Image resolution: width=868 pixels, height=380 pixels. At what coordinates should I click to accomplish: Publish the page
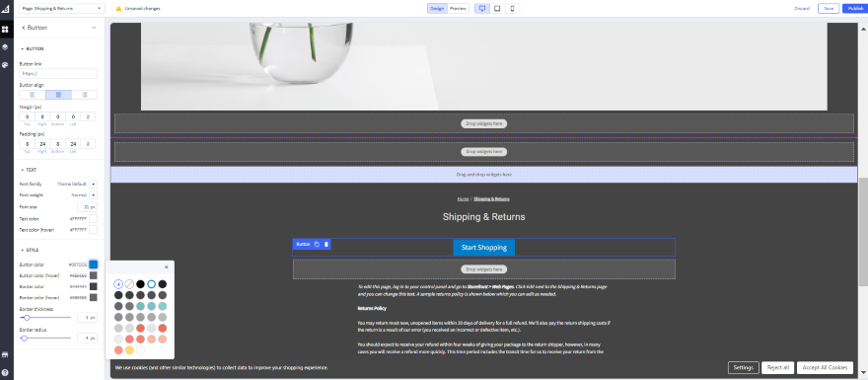point(854,8)
